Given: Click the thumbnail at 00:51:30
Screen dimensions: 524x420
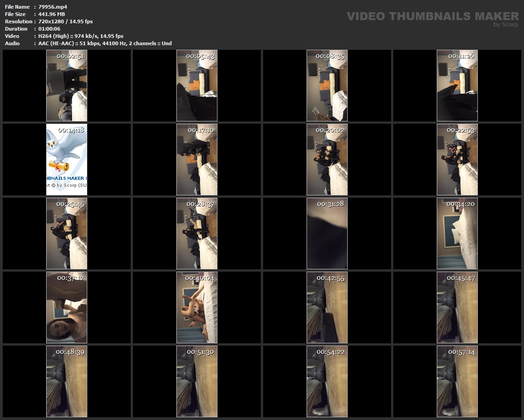Looking at the screenshot, I should point(197,381).
